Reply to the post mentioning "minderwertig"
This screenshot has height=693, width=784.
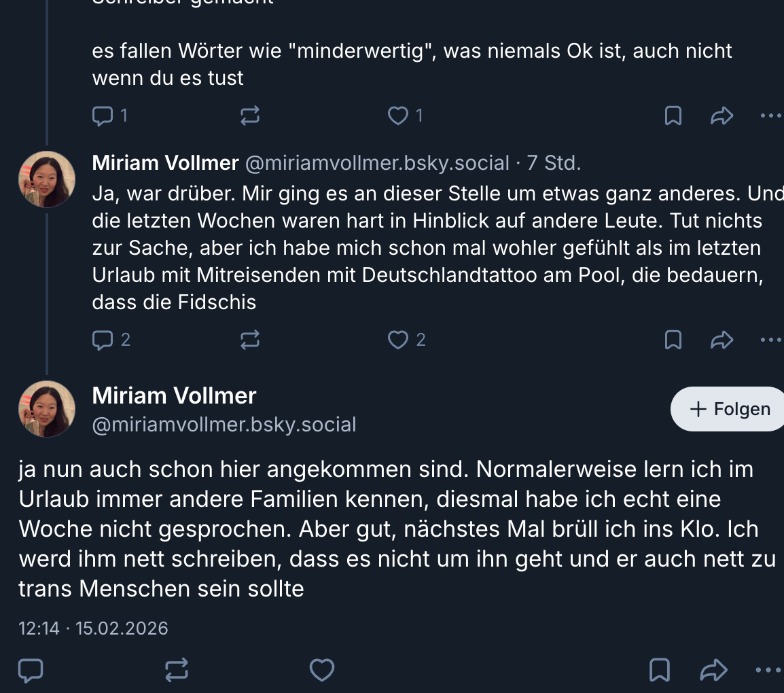click(x=103, y=116)
